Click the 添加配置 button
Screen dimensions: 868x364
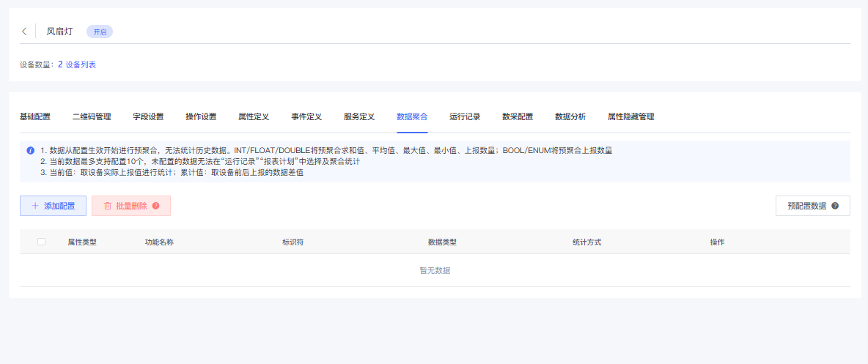point(53,206)
